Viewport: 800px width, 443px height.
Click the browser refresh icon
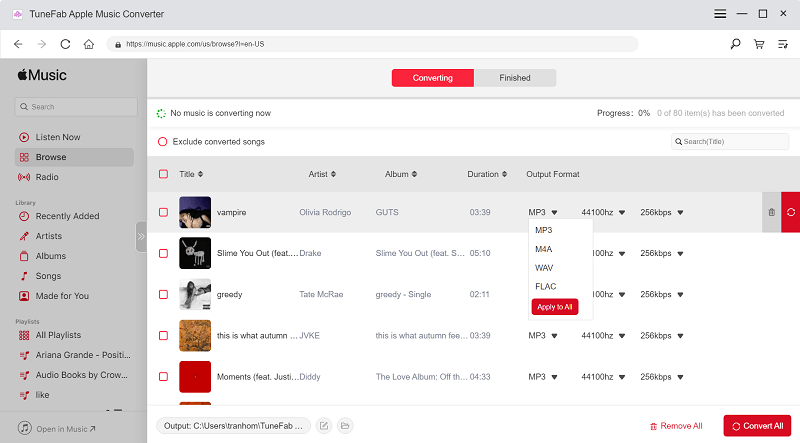(65, 44)
